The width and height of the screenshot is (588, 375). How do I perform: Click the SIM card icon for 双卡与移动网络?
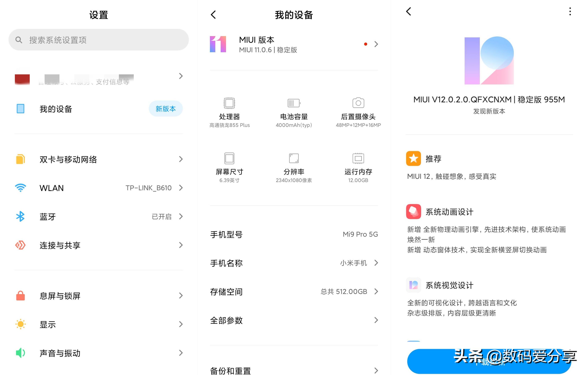(x=21, y=159)
